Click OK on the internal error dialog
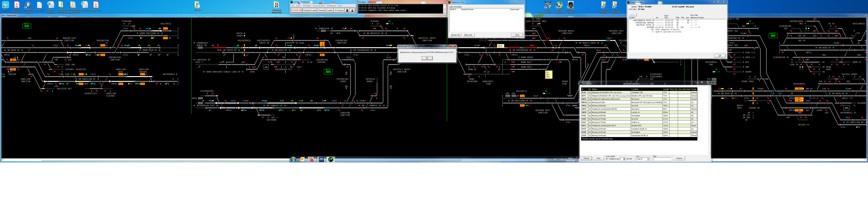The width and height of the screenshot is (868, 210). pyautogui.click(x=427, y=58)
